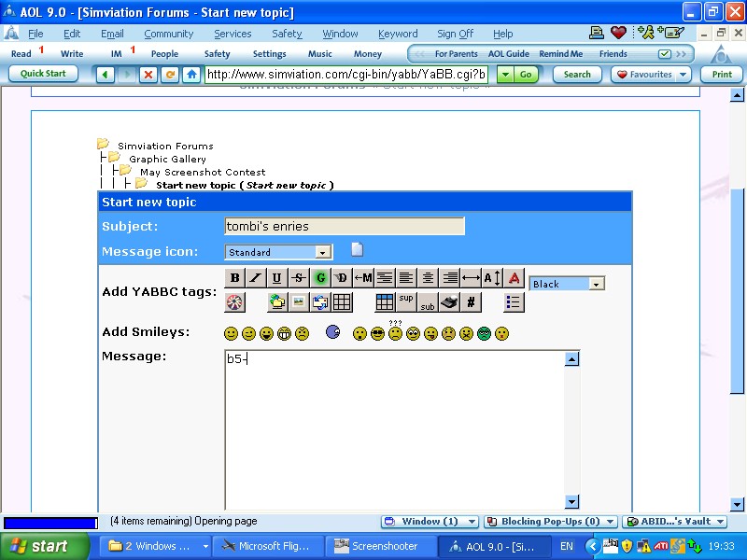Apply subscript tag
Viewport: 747px width, 560px height.
click(428, 302)
